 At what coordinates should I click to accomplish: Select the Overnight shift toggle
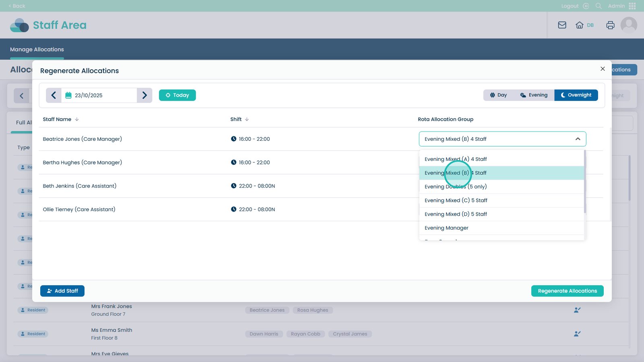[576, 95]
